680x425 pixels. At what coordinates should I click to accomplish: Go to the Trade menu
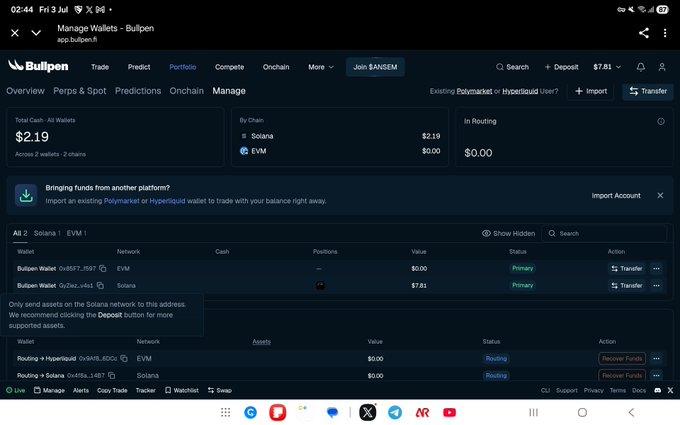click(x=100, y=67)
